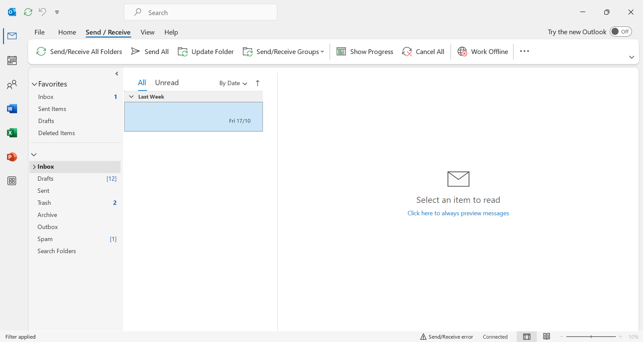The width and height of the screenshot is (644, 342).
Task: Open Customize Quick Access Toolbar dropdown
Action: pyautogui.click(x=57, y=12)
